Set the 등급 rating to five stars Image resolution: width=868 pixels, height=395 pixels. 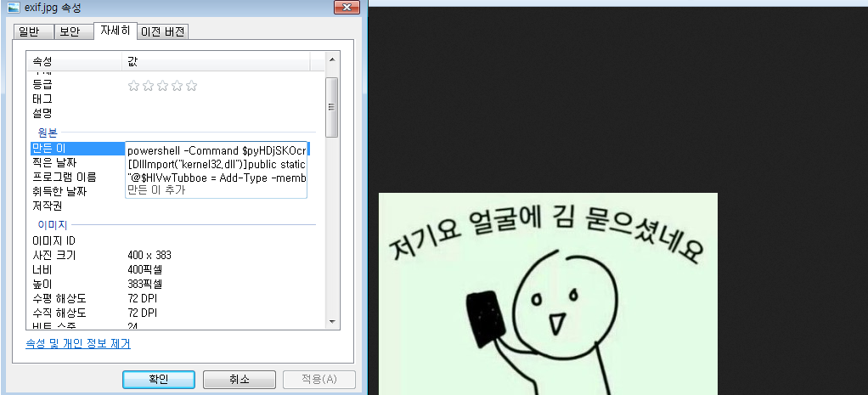192,86
